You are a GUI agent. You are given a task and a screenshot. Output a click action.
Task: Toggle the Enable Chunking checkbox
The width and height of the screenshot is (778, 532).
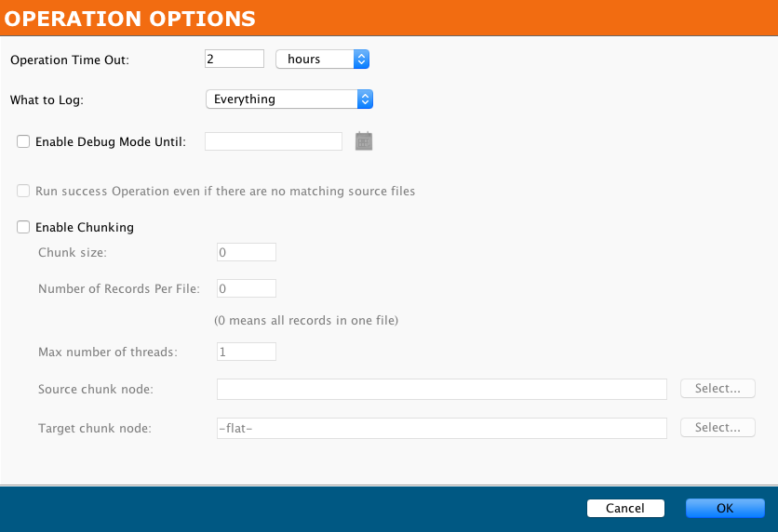coord(23,227)
